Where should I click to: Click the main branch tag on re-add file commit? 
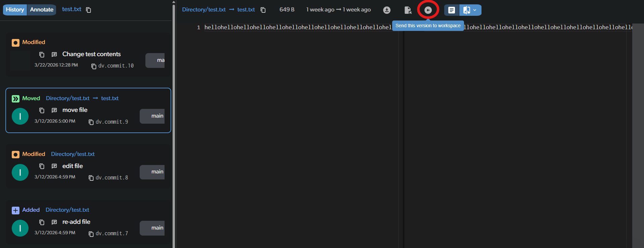pyautogui.click(x=152, y=228)
